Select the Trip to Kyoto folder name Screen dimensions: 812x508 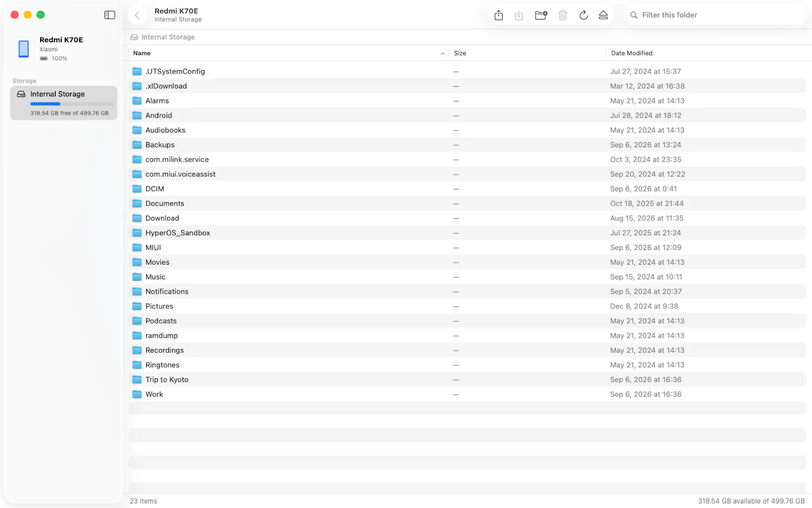pos(167,380)
